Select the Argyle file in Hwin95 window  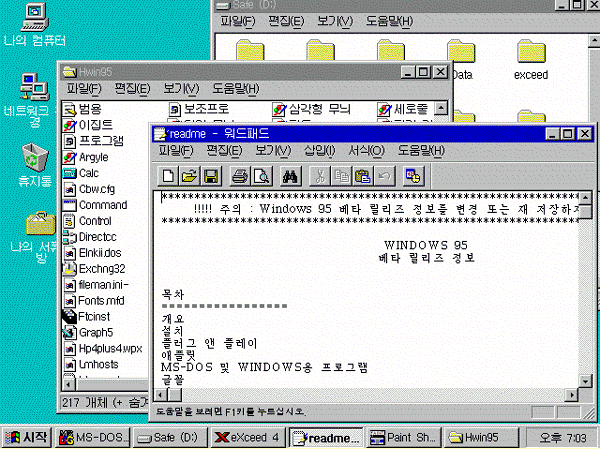(x=86, y=157)
